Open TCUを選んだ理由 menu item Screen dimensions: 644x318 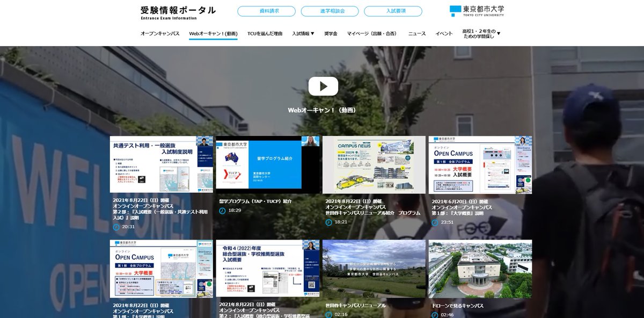[265, 33]
